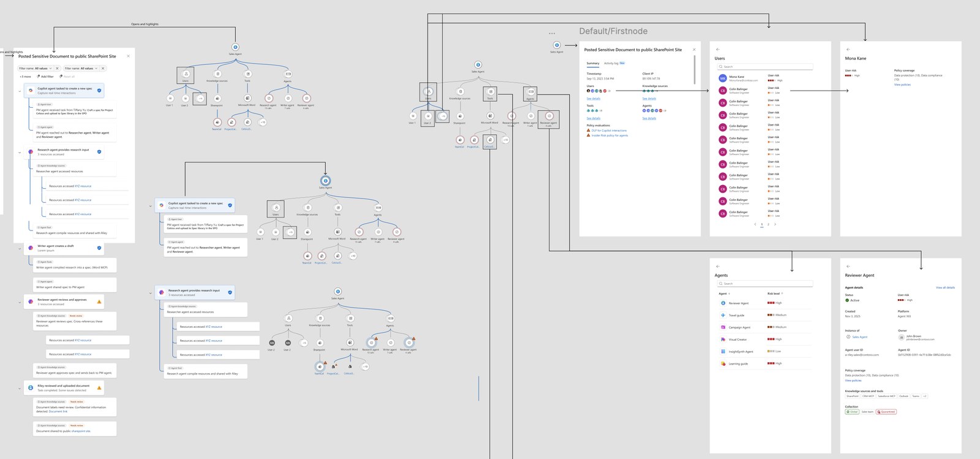Open See details under Users
Screen dimensions: 980x459
tap(594, 98)
